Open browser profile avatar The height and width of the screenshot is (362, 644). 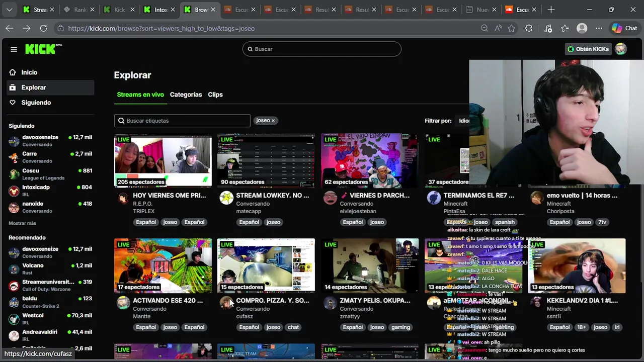[582, 28]
